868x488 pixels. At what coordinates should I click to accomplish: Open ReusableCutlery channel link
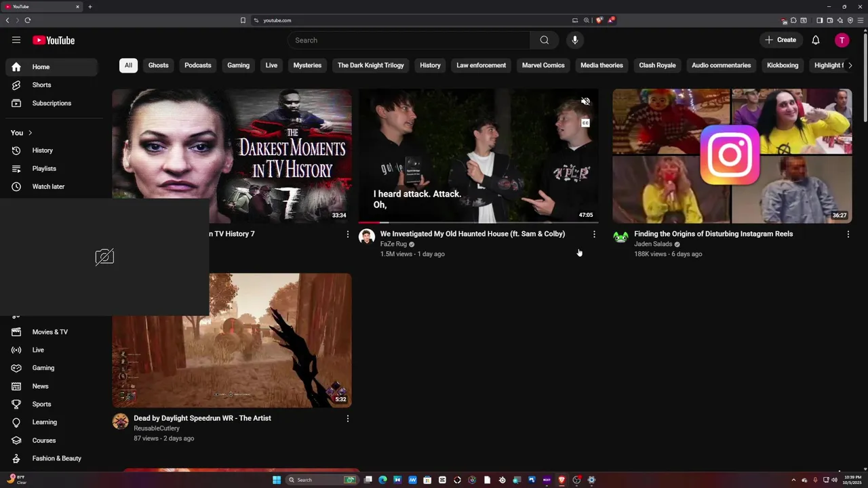pos(157,428)
